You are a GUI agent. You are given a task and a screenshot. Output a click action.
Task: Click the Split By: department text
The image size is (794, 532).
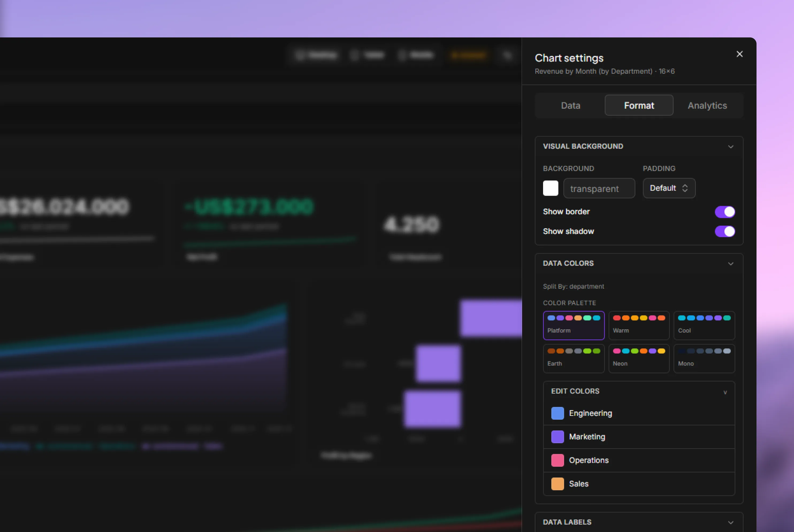tap(573, 286)
